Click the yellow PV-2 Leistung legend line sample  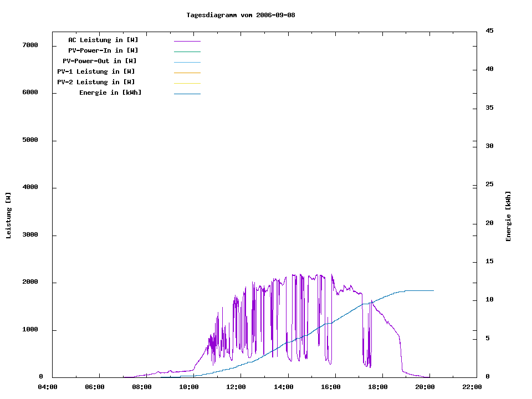(187, 83)
